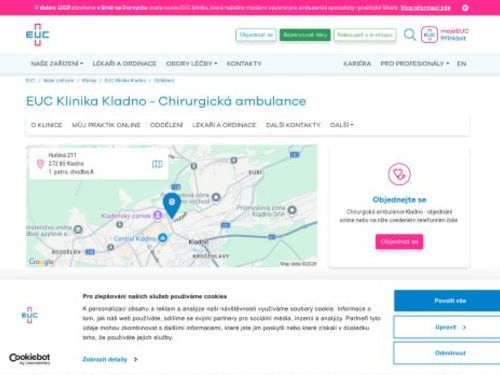Click the pink address pin icon

coord(40,164)
